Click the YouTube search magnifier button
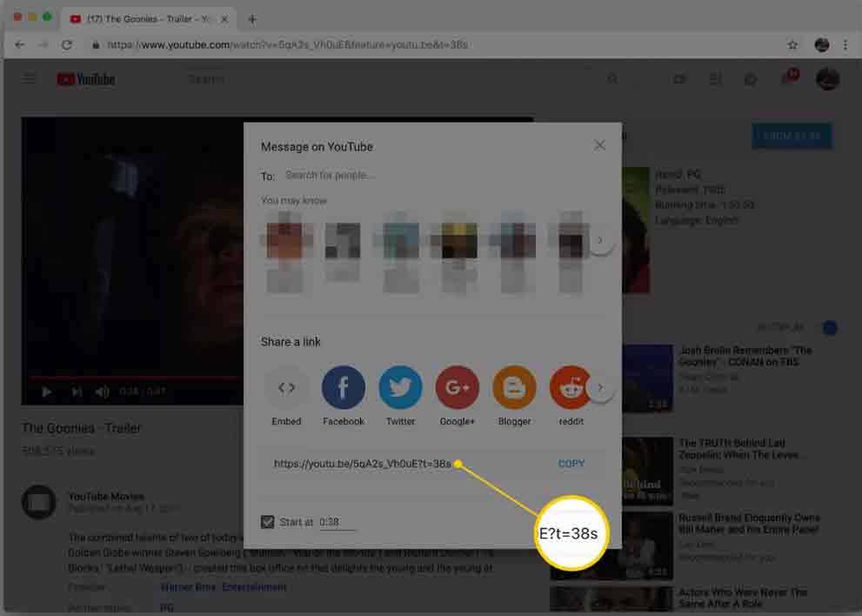 click(x=611, y=79)
